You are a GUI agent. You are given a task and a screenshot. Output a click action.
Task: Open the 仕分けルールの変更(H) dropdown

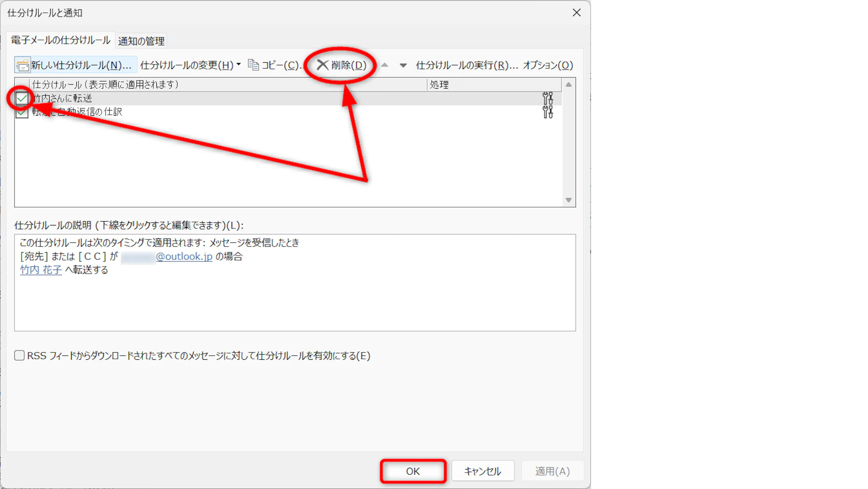(x=190, y=65)
